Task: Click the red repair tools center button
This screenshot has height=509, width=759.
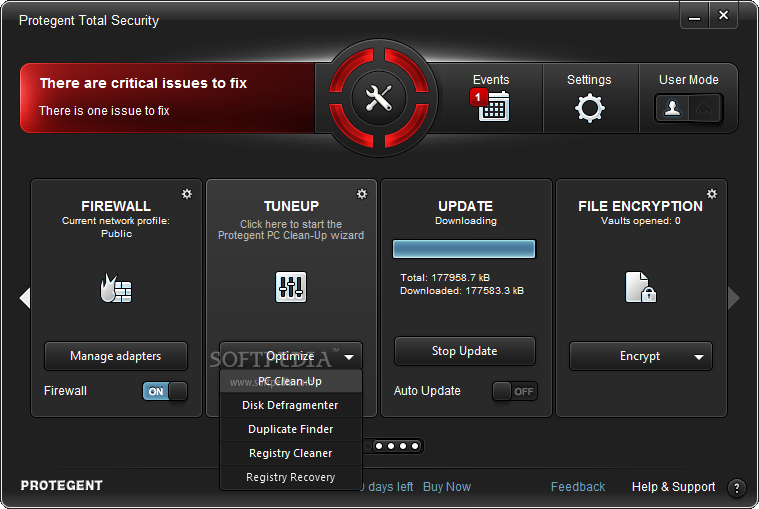Action: tap(379, 98)
